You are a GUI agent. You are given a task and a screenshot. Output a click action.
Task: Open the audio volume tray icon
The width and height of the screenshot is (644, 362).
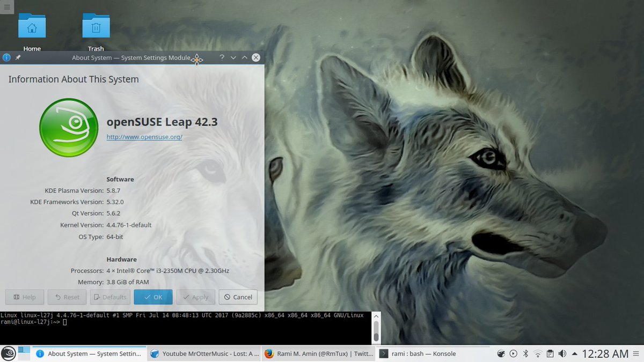(562, 354)
